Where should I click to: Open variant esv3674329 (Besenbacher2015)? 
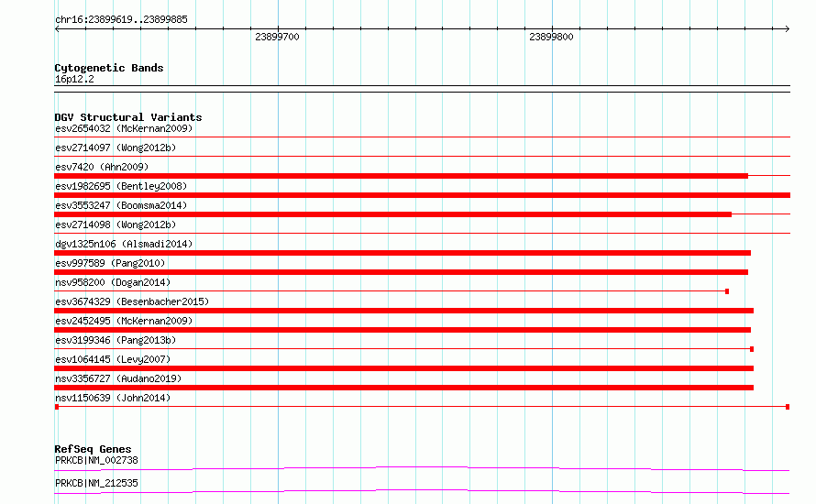point(132,301)
